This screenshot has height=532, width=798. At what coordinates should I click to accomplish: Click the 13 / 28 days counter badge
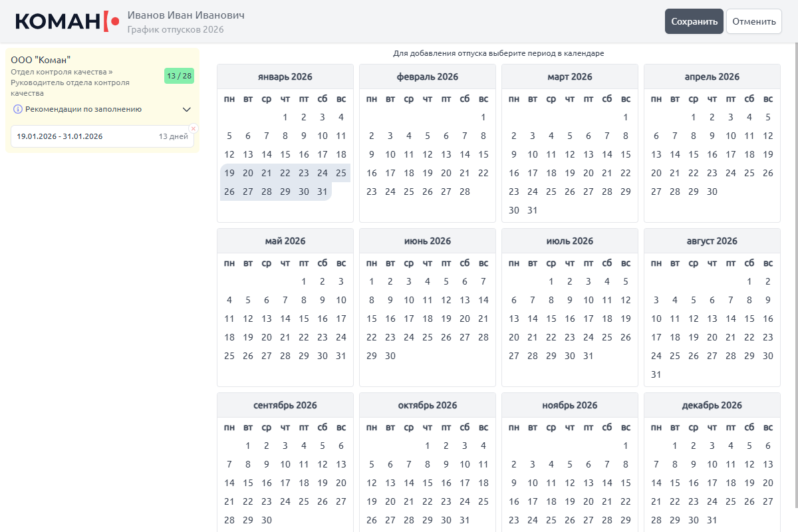179,76
